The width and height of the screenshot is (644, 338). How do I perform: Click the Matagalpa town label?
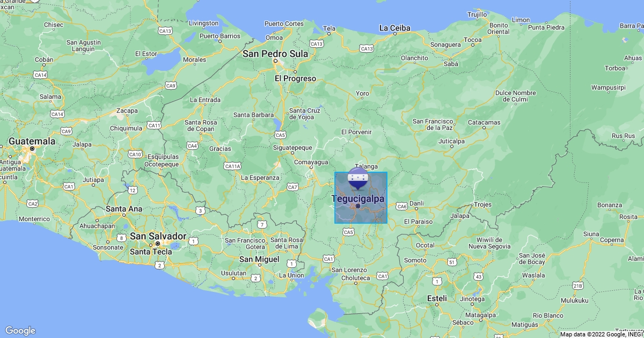click(481, 314)
